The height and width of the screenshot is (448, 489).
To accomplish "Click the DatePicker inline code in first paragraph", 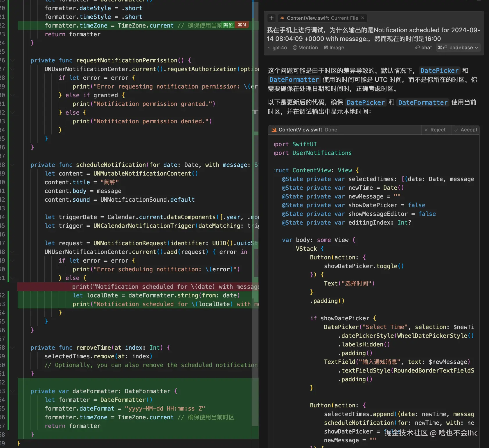I will (x=439, y=71).
